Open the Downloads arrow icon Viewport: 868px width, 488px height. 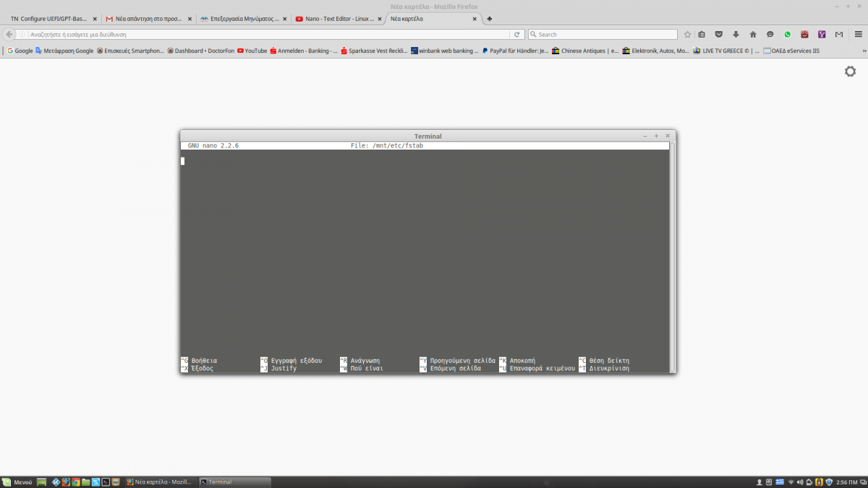[736, 34]
